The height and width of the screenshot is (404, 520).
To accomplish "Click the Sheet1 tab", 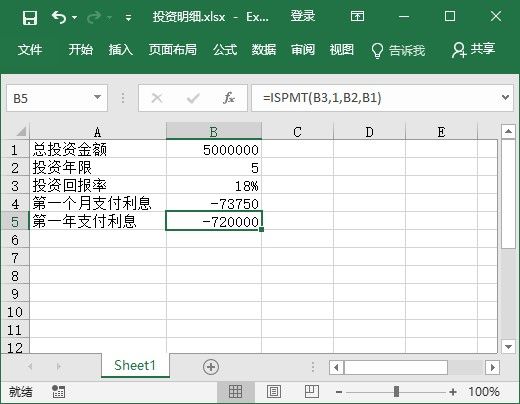I will (135, 365).
